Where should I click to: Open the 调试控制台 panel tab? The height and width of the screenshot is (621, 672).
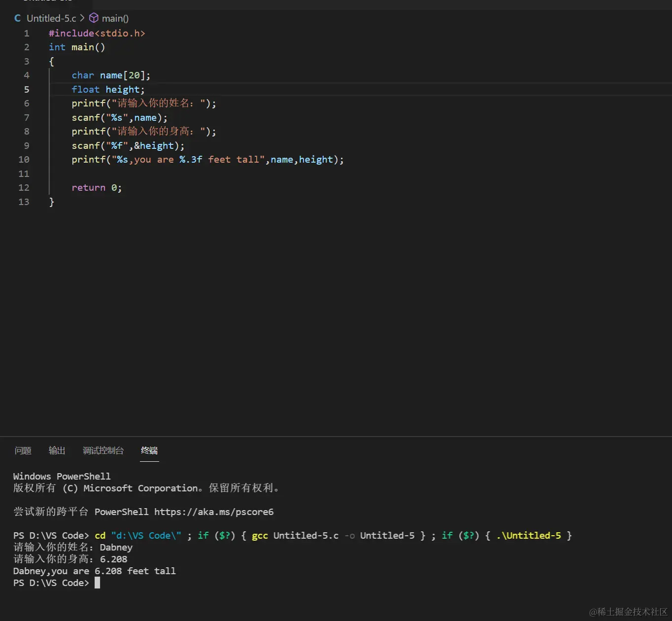[x=103, y=450]
